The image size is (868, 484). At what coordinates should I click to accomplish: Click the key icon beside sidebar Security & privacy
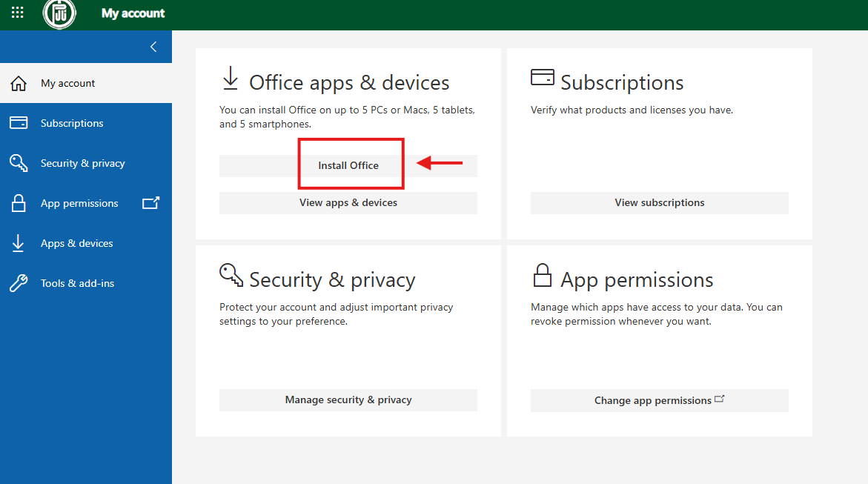pyautogui.click(x=19, y=163)
